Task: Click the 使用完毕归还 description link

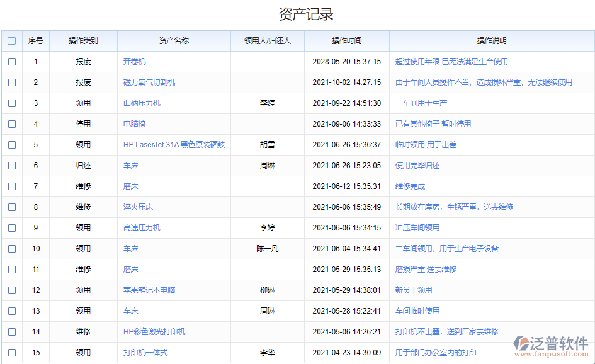Action: (x=417, y=166)
